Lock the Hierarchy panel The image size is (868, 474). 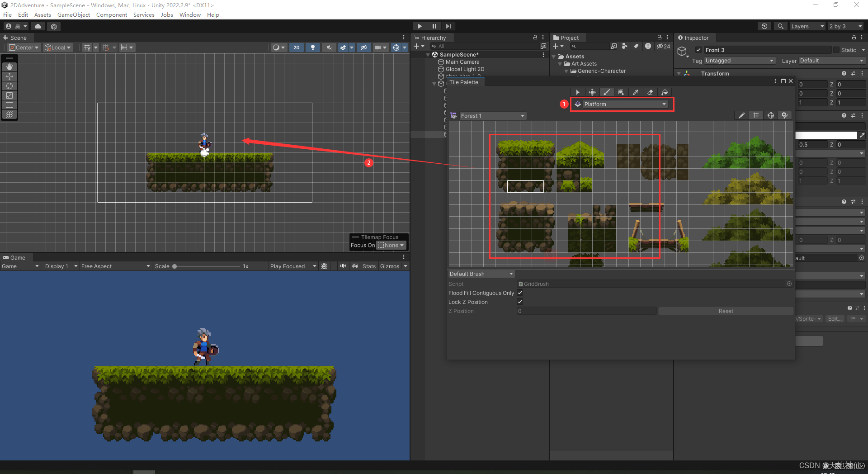pos(535,38)
